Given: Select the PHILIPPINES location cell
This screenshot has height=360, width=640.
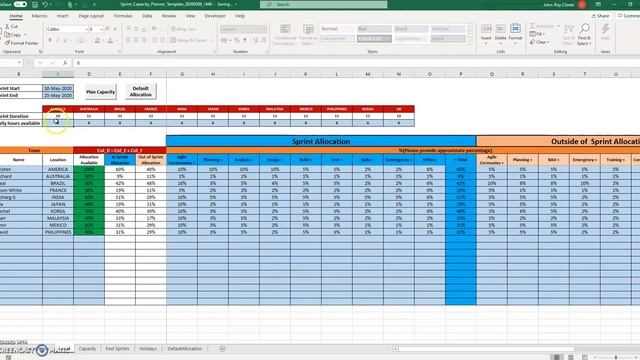Looking at the screenshot, I should (58, 232).
